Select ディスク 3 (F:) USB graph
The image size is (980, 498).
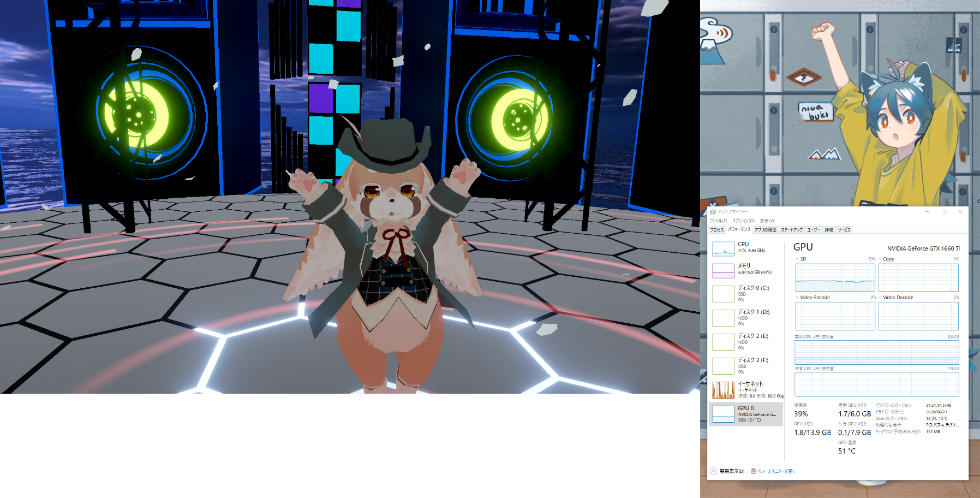(x=723, y=366)
